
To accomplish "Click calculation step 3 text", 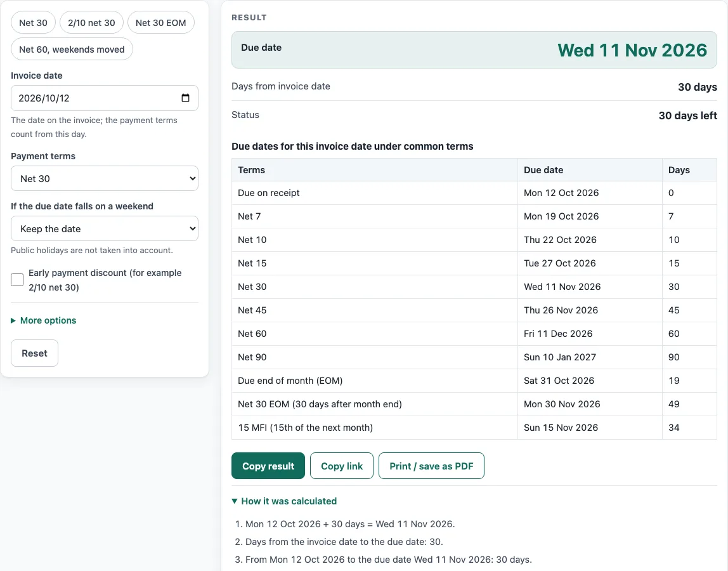I will [389, 560].
